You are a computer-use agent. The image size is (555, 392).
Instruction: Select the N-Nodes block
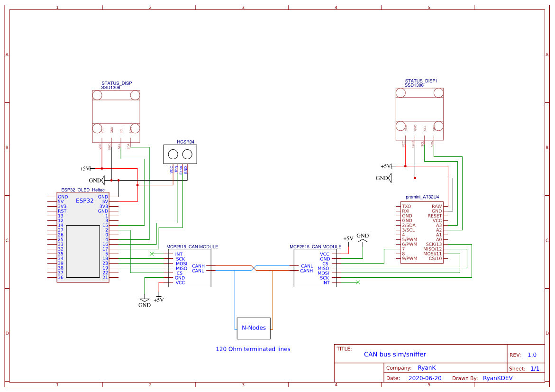click(x=254, y=328)
